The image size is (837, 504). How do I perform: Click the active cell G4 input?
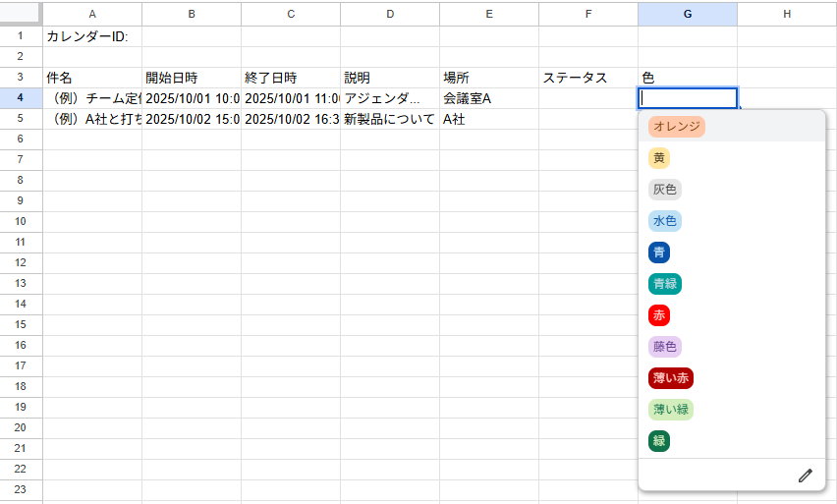(x=687, y=98)
